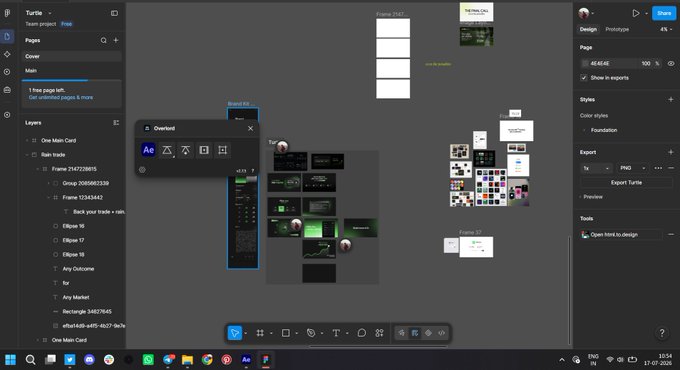Viewport: 680px width, 370px height.
Task: Select the Frame 2147228615 layer
Action: click(x=74, y=169)
